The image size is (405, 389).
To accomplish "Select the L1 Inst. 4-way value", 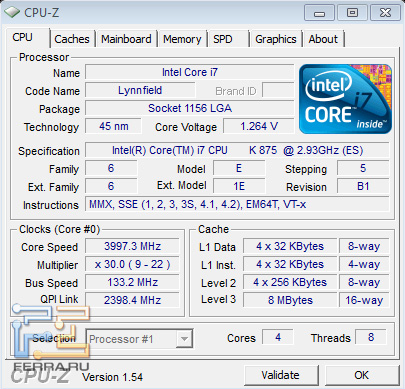I will (364, 264).
